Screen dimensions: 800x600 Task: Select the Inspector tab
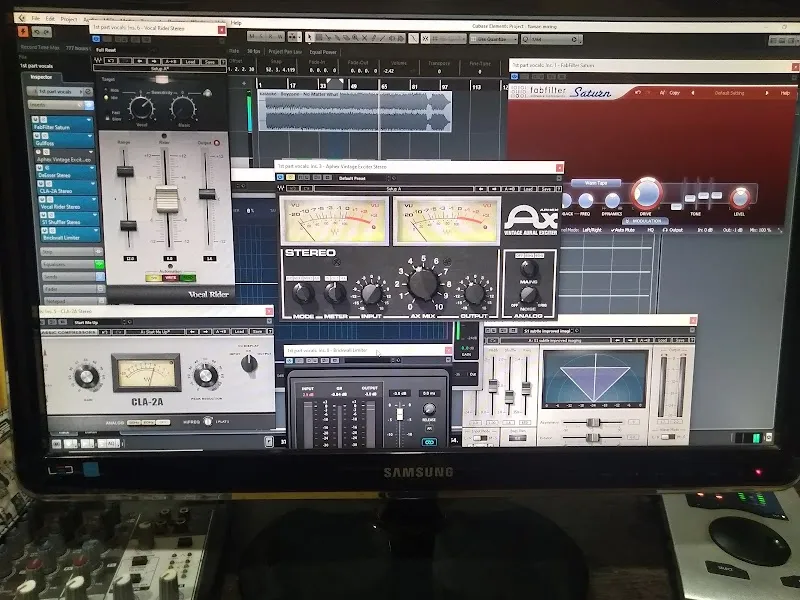click(41, 77)
